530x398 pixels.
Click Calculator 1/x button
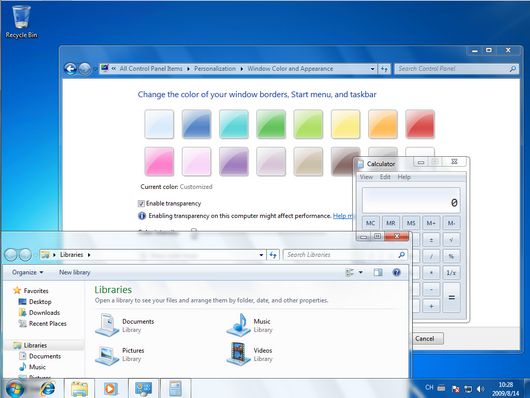[x=451, y=273]
